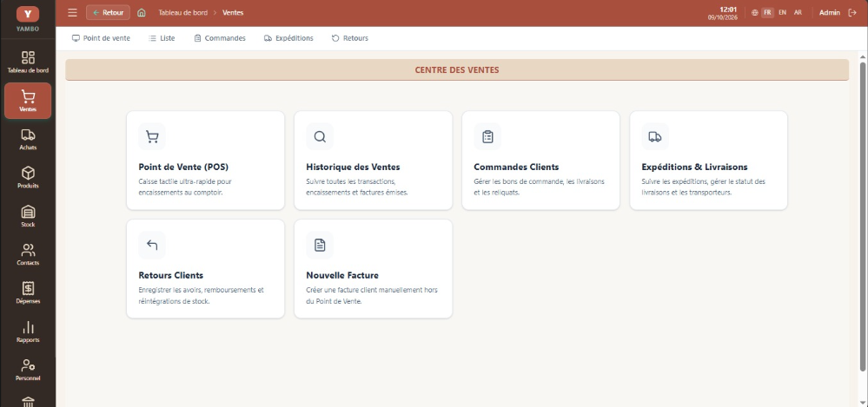Open Nouvelle Facture title
The image size is (868, 407).
[342, 275]
